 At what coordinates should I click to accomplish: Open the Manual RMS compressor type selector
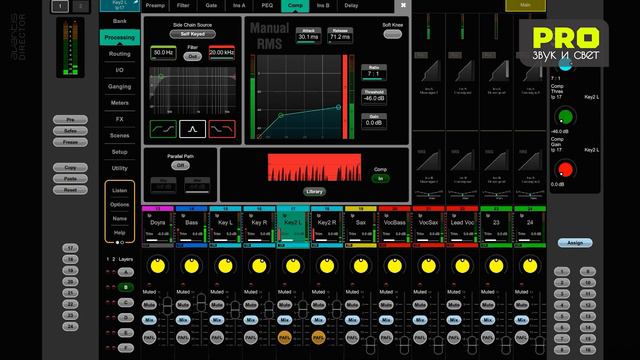[x=269, y=36]
